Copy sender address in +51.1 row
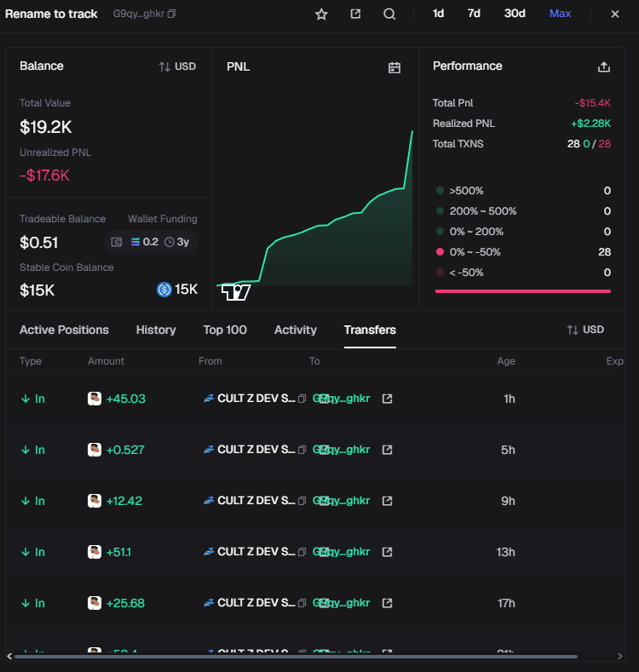 coord(302,552)
